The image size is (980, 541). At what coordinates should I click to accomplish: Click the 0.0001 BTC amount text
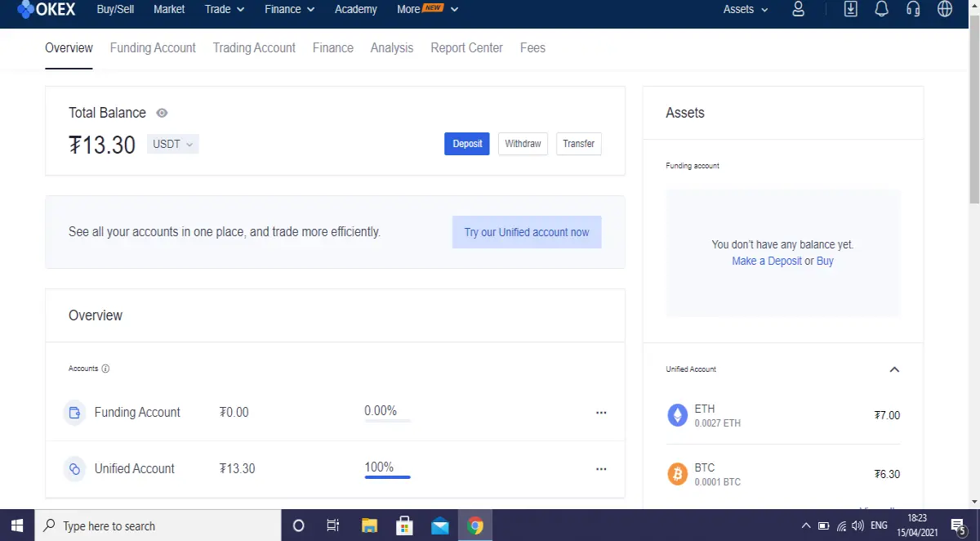point(718,482)
